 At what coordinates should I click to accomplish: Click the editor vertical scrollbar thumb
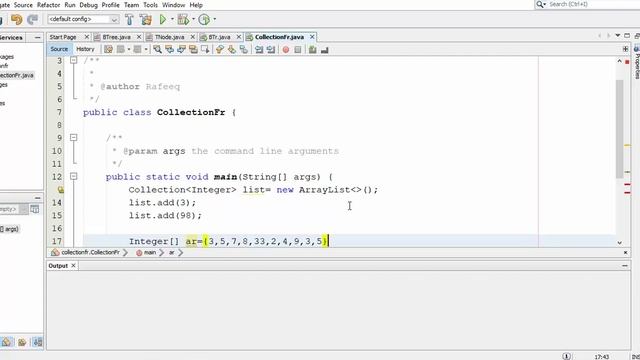click(x=619, y=129)
